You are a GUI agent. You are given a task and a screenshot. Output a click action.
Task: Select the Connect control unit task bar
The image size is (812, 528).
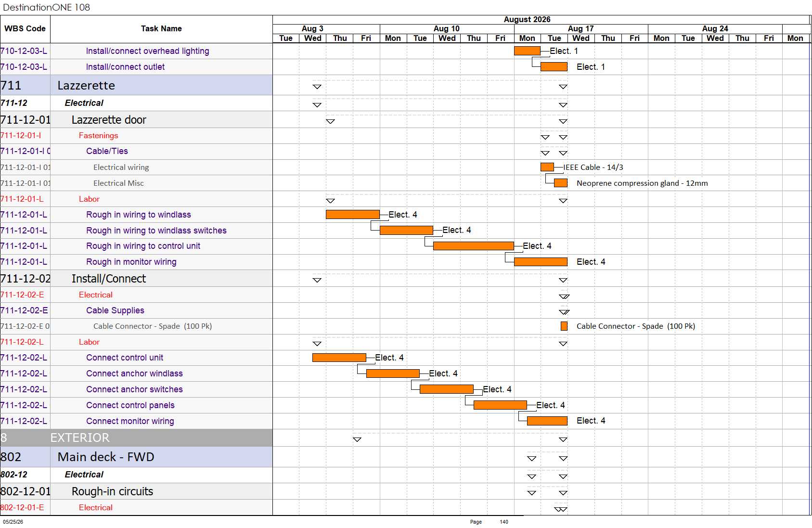[x=339, y=358]
